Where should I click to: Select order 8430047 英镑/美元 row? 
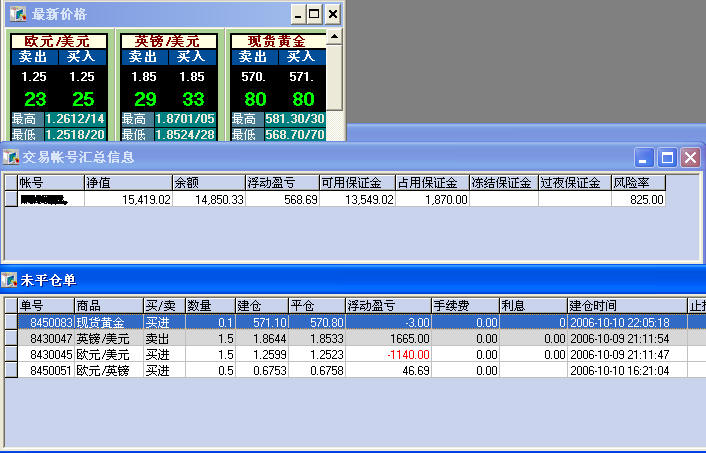click(355, 339)
